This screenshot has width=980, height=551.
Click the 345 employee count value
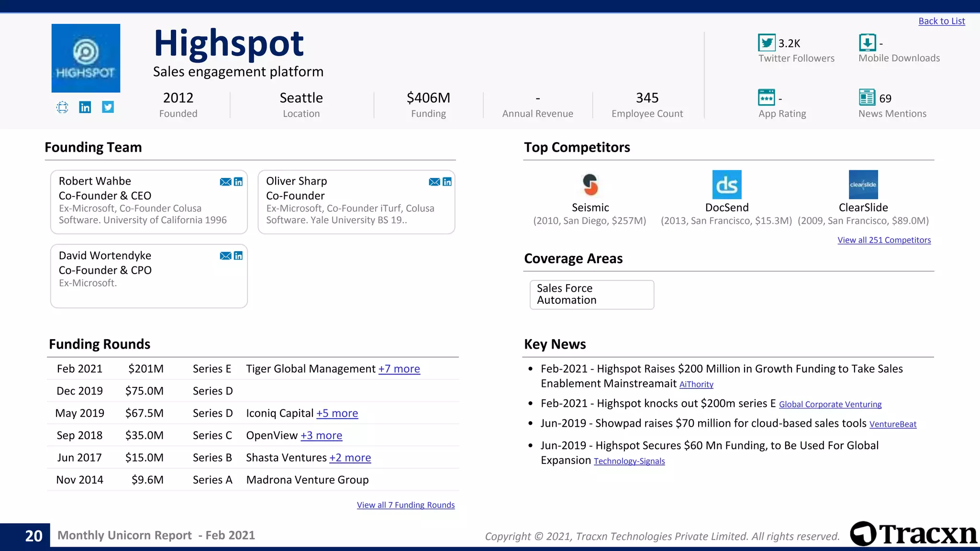tap(647, 98)
